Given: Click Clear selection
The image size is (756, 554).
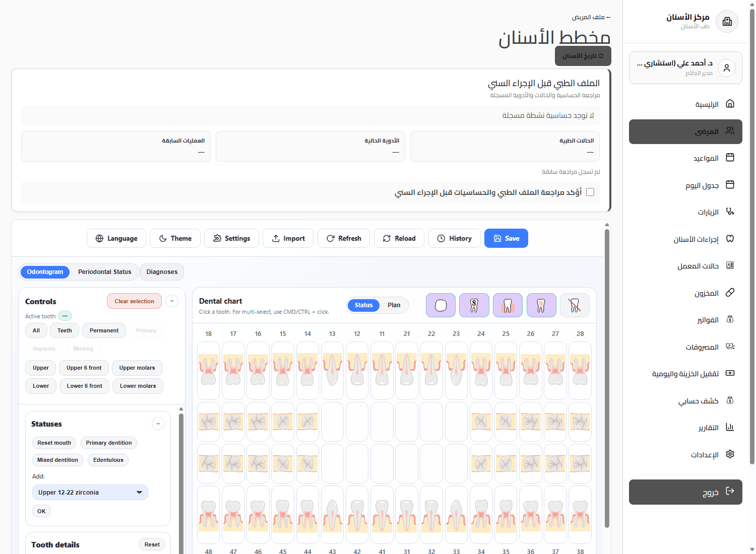Looking at the screenshot, I should [134, 301].
